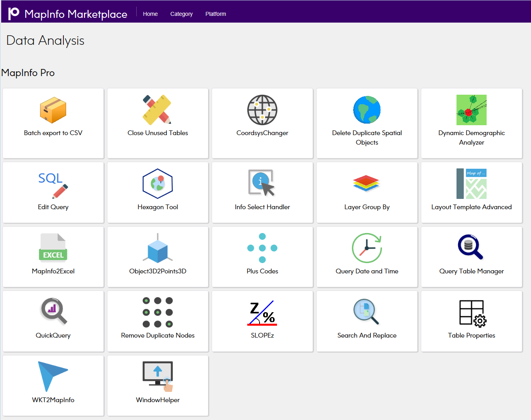Click the Search And Replace label

[x=367, y=336]
